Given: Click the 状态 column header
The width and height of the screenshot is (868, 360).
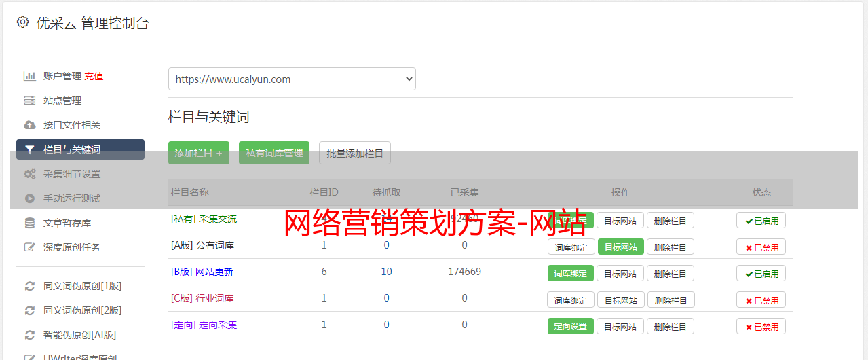Looking at the screenshot, I should (x=761, y=192).
